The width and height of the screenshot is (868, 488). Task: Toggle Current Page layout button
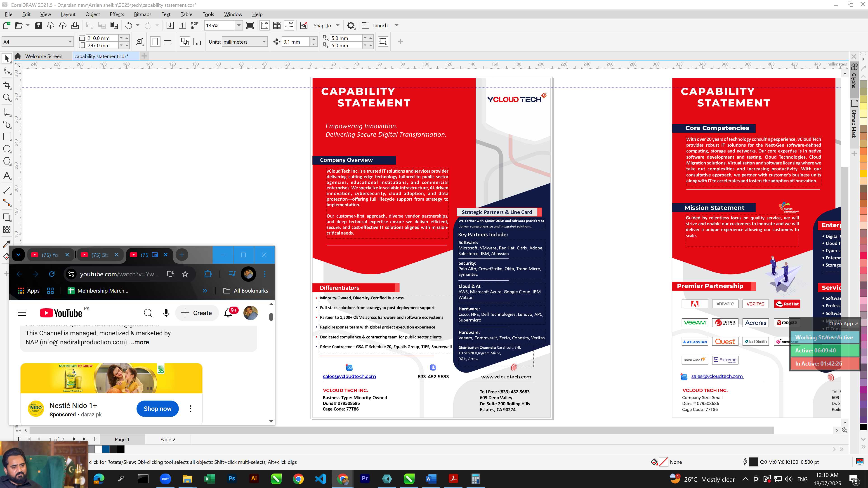click(x=197, y=42)
